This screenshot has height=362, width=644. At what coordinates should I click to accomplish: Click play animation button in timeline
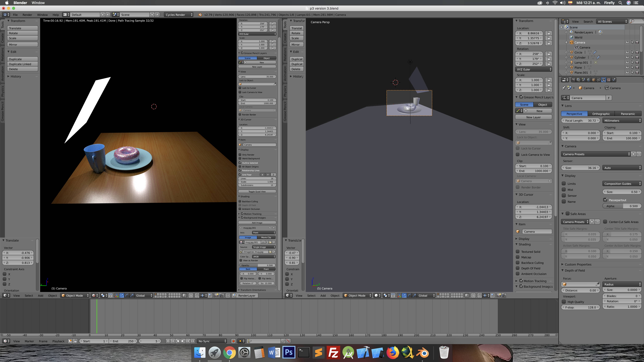183,341
